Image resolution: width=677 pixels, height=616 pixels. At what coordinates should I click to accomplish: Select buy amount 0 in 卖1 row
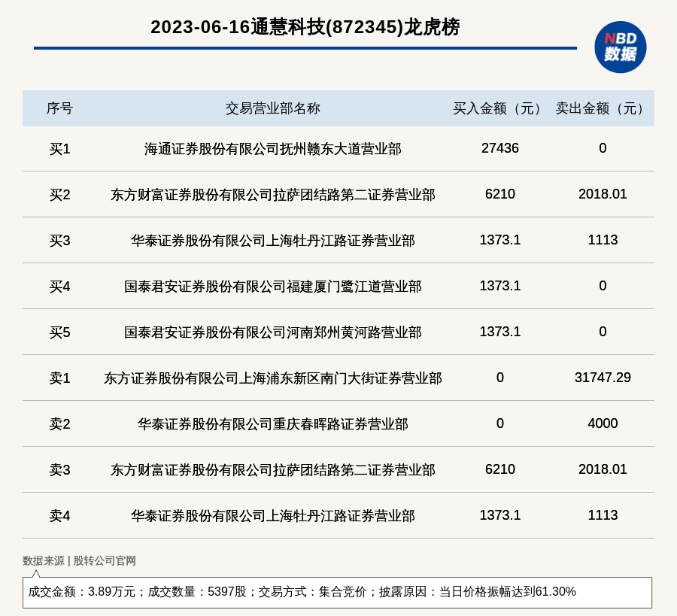500,378
